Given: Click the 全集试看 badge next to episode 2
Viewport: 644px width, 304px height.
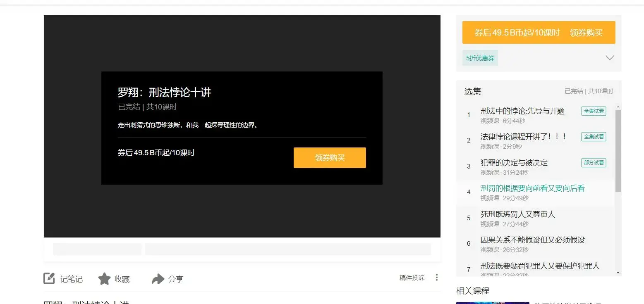Looking at the screenshot, I should point(594,137).
